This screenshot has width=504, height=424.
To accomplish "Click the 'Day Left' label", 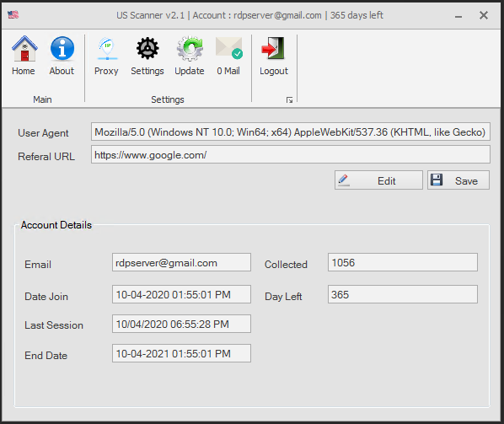I will (x=283, y=297).
